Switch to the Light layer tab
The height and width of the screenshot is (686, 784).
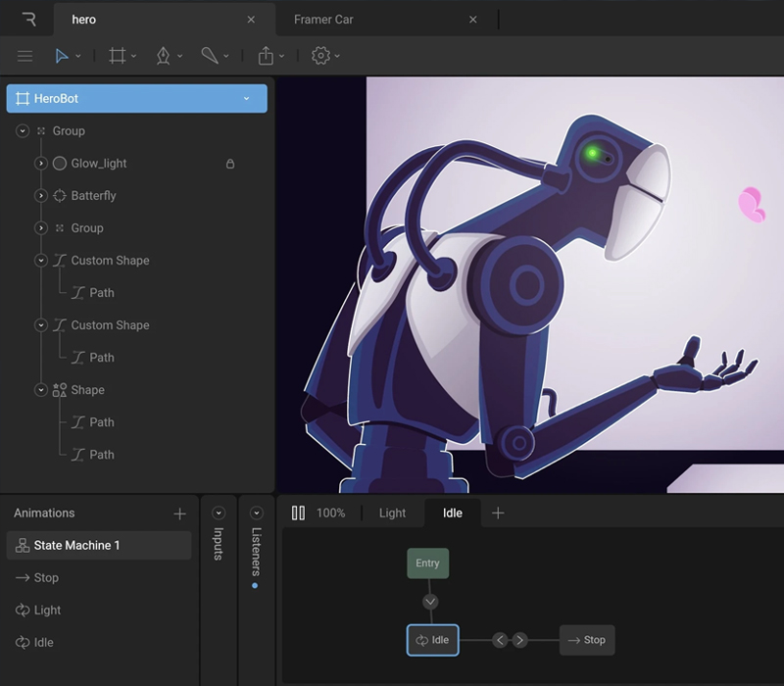coord(392,513)
